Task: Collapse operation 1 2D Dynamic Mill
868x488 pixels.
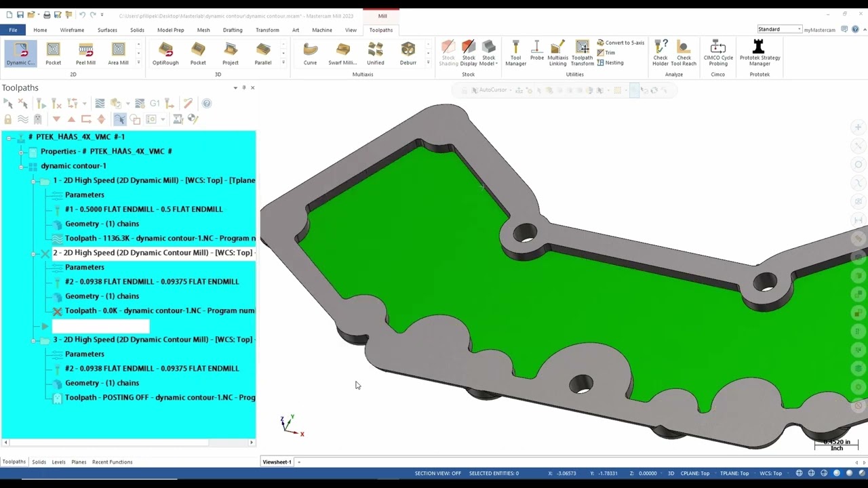Action: coord(33,181)
